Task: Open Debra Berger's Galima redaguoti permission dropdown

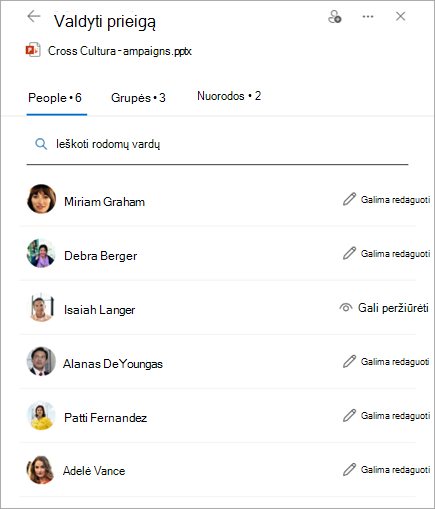Action: click(387, 254)
